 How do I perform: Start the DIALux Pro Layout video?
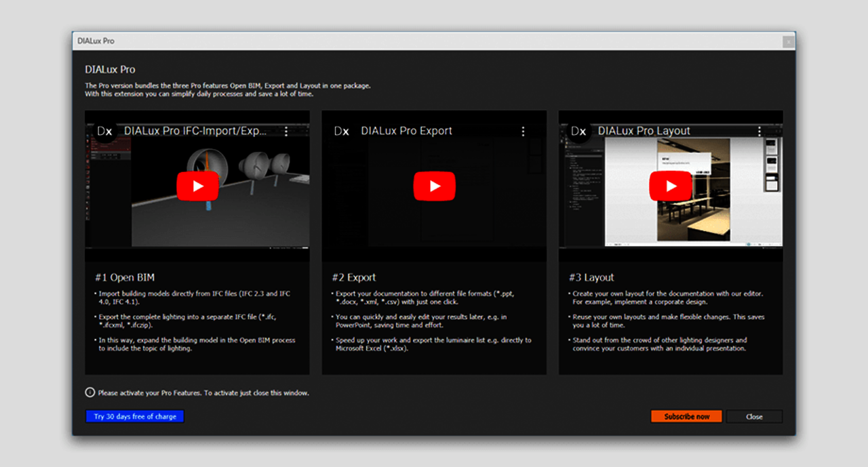pyautogui.click(x=671, y=186)
